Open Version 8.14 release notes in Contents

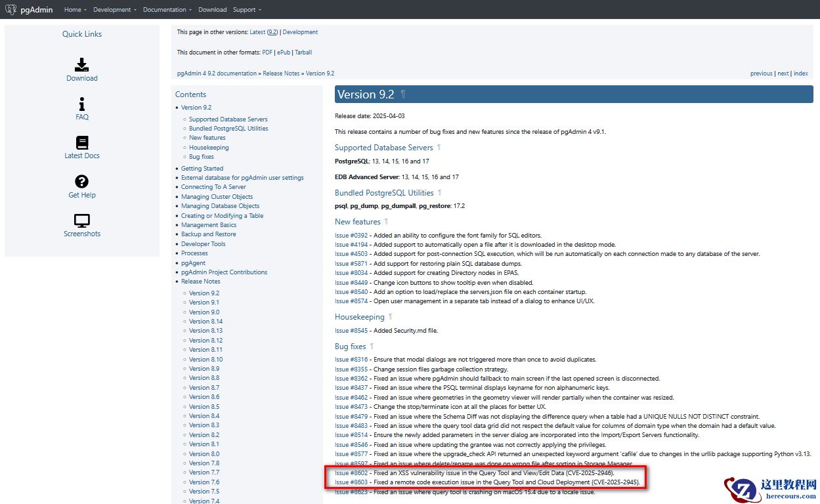click(x=205, y=322)
